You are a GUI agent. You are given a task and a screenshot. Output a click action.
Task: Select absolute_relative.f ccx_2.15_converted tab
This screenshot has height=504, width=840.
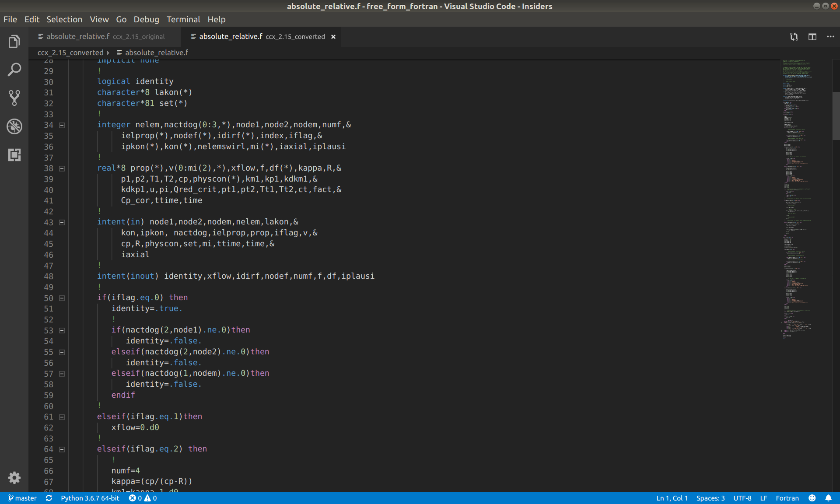[x=262, y=37]
